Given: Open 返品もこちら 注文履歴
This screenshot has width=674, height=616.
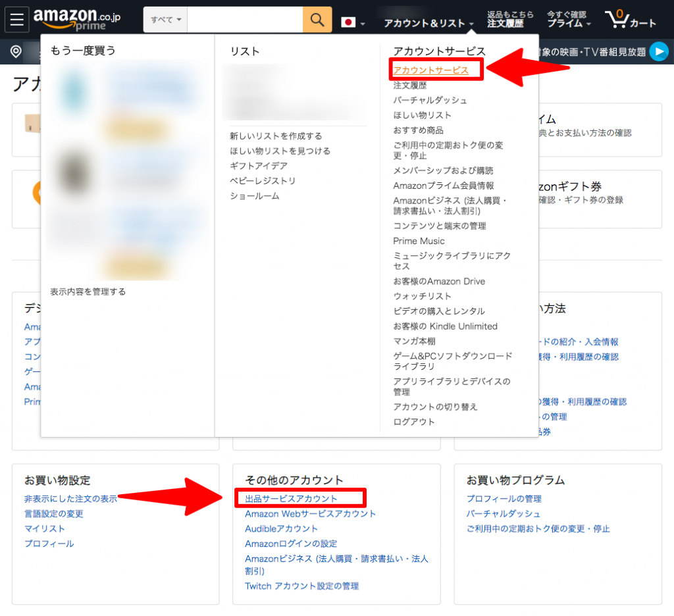Looking at the screenshot, I should 510,20.
